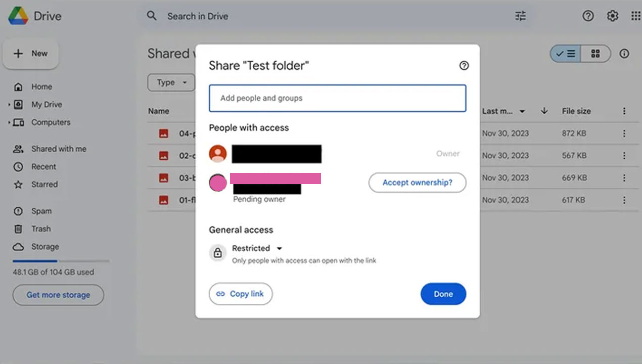Toggle sort direction arrow next to Last modified

[x=543, y=111]
